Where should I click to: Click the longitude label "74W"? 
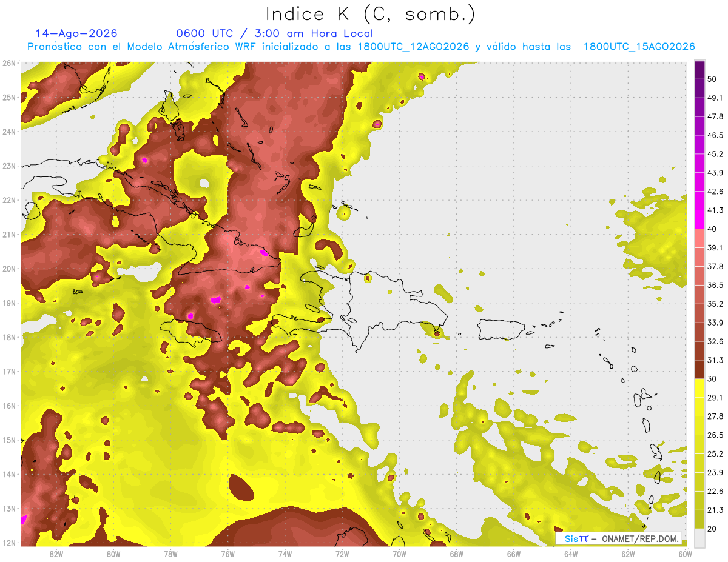[285, 554]
